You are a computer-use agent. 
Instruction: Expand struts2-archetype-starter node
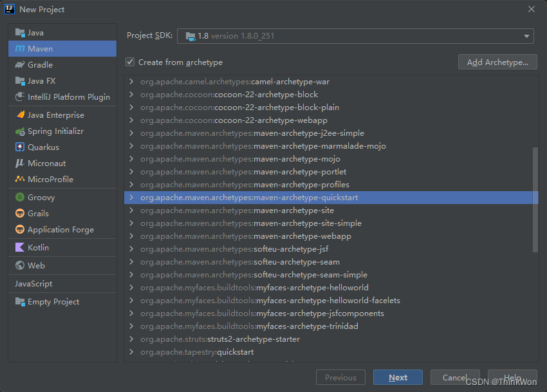pyautogui.click(x=131, y=339)
